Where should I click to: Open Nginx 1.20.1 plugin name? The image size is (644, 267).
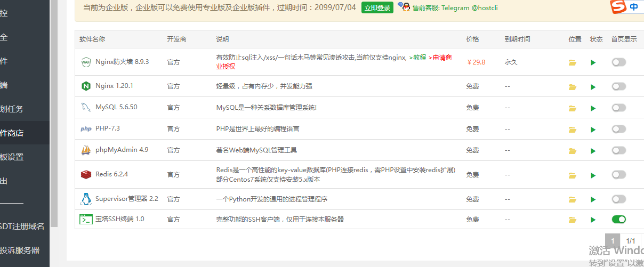pos(114,86)
